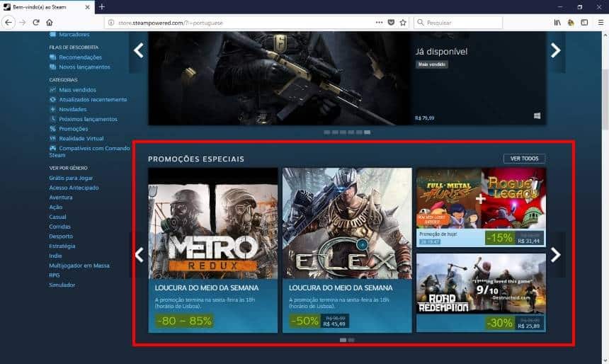Click the VER TODOS button
The height and width of the screenshot is (364, 609).
coord(524,159)
